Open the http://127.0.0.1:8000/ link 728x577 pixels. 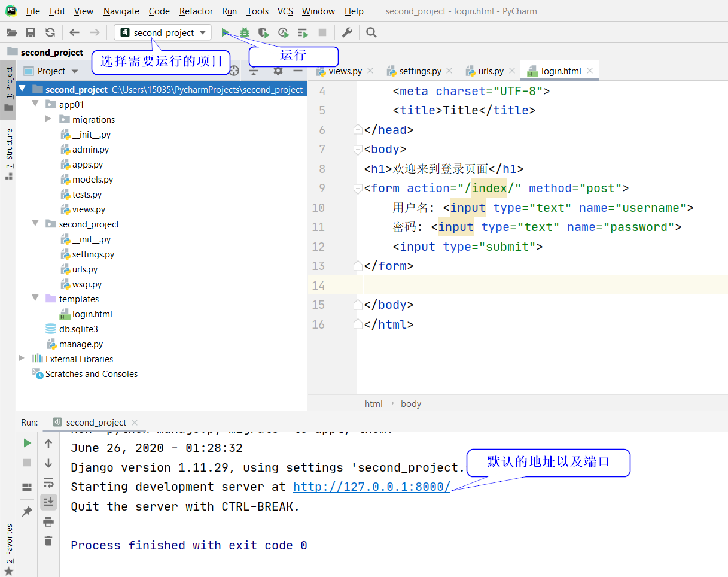(371, 487)
